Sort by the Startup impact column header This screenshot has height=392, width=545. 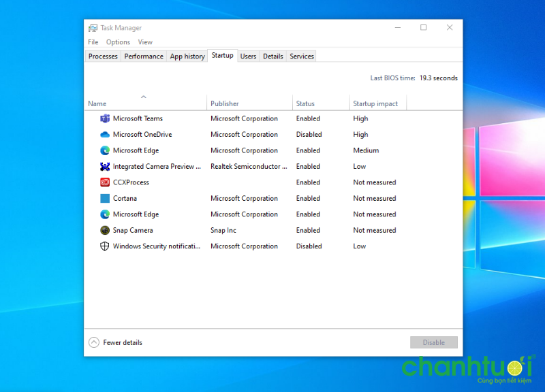pos(378,103)
